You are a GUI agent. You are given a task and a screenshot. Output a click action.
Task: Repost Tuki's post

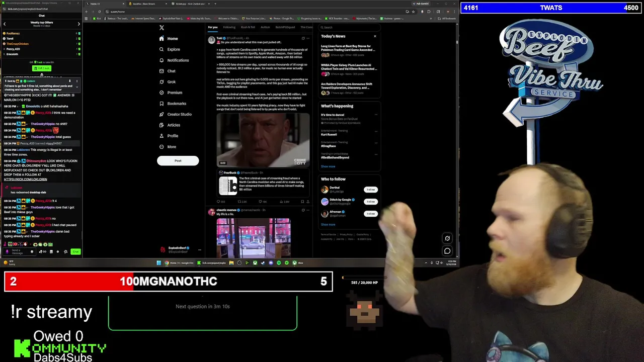pyautogui.click(x=242, y=202)
